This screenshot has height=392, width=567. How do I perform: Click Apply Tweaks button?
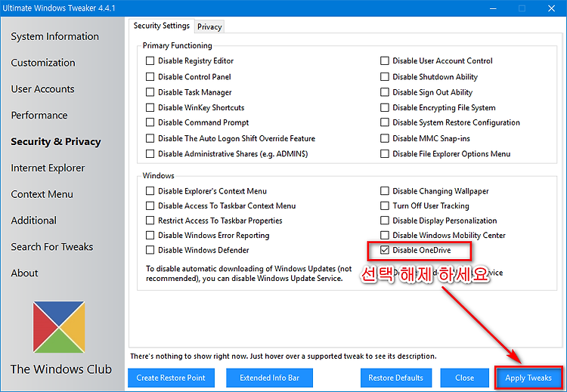pyautogui.click(x=528, y=378)
